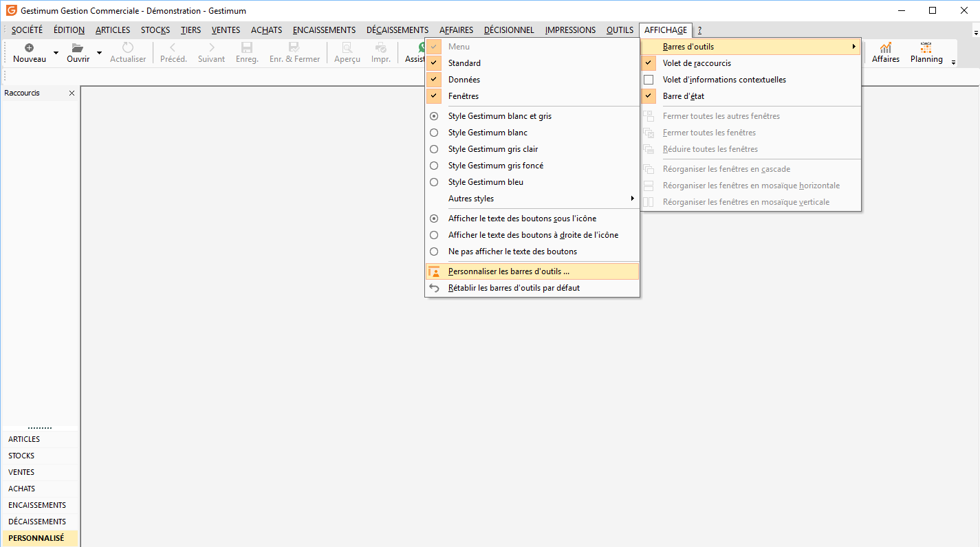Open STOCKS shortcut group in sidebar
The height and width of the screenshot is (547, 980).
[40, 456]
